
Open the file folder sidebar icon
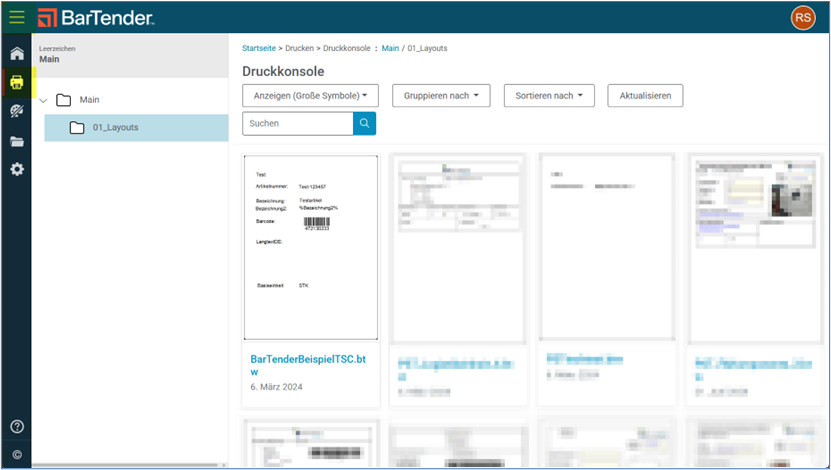click(x=16, y=141)
